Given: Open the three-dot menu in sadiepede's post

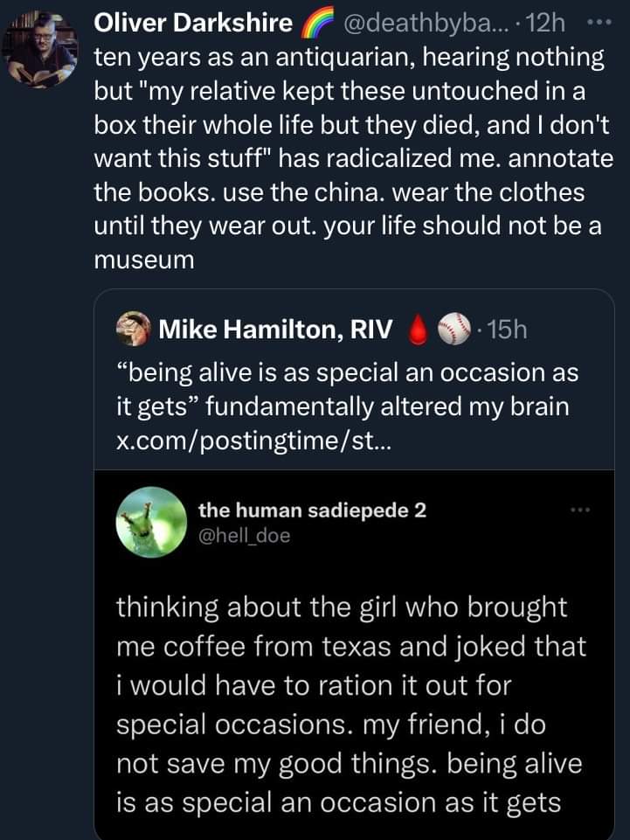Looking at the screenshot, I should coord(579,509).
